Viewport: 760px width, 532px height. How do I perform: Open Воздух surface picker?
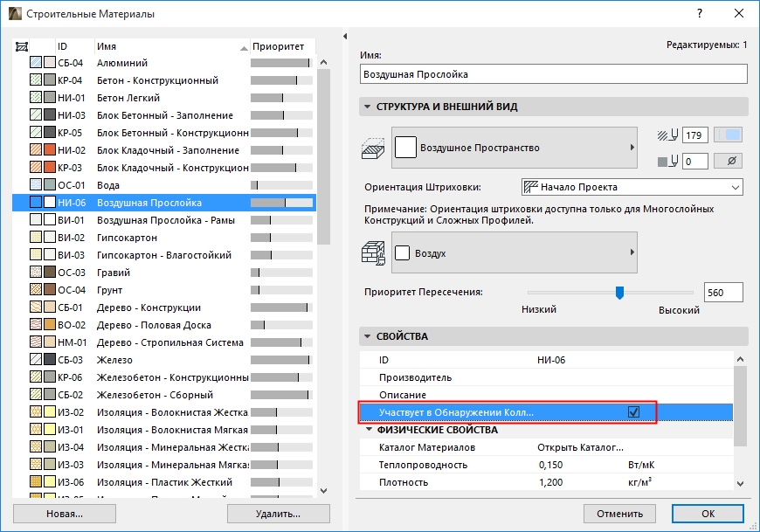click(x=515, y=252)
